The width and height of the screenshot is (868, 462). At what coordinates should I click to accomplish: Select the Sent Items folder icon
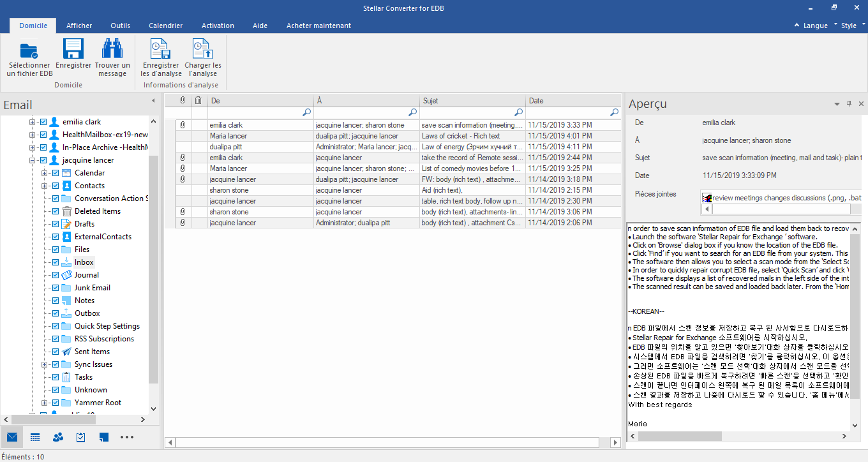click(67, 352)
